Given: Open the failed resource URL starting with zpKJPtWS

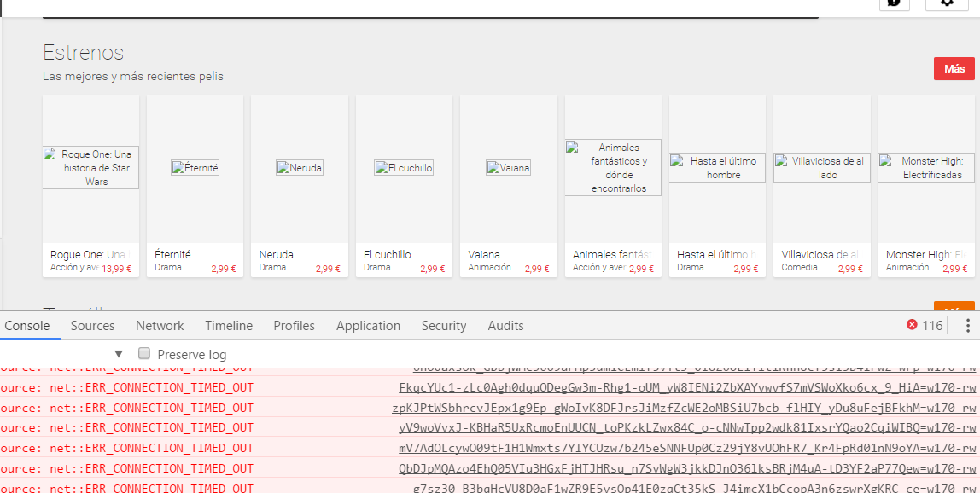Looking at the screenshot, I should (683, 408).
